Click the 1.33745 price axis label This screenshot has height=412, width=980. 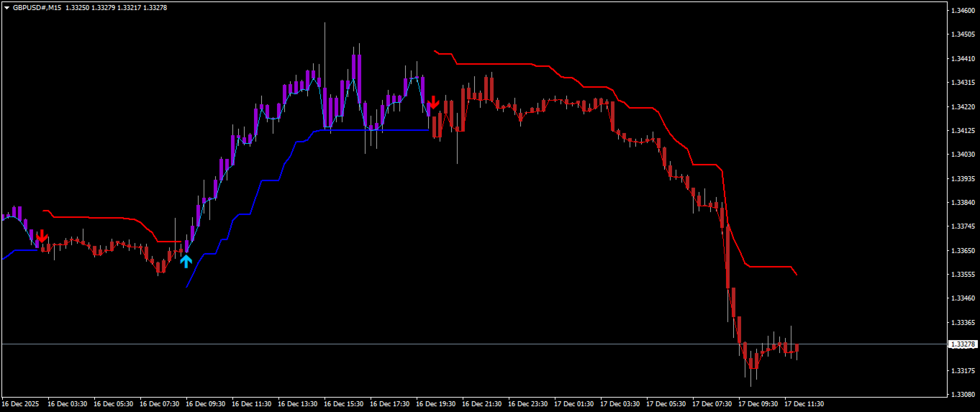tap(963, 226)
